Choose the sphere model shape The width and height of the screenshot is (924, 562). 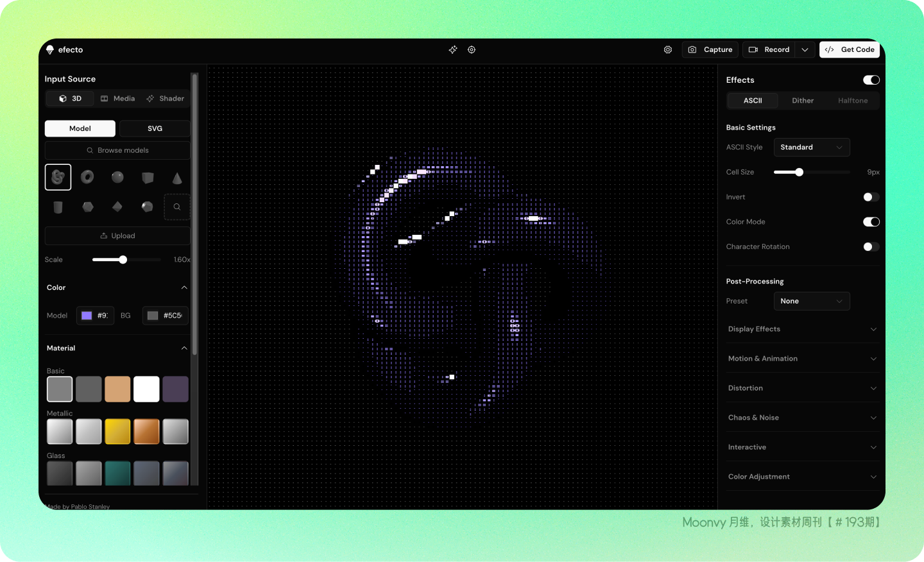click(117, 177)
